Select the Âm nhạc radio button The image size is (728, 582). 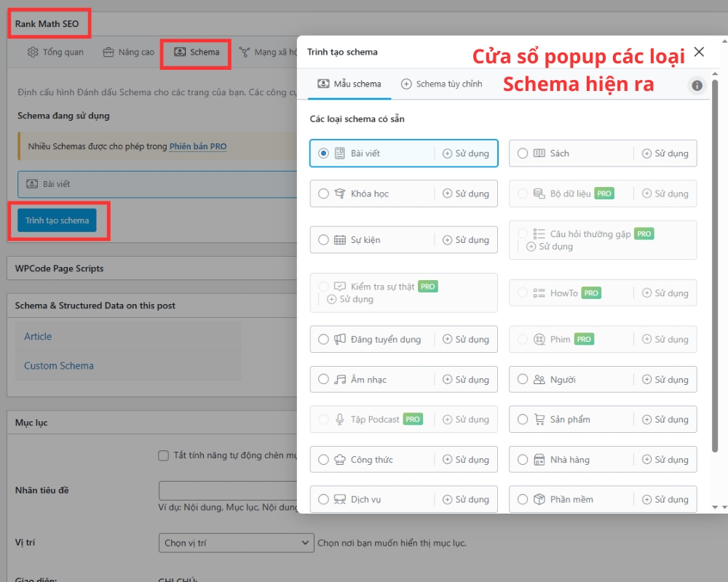click(x=324, y=379)
